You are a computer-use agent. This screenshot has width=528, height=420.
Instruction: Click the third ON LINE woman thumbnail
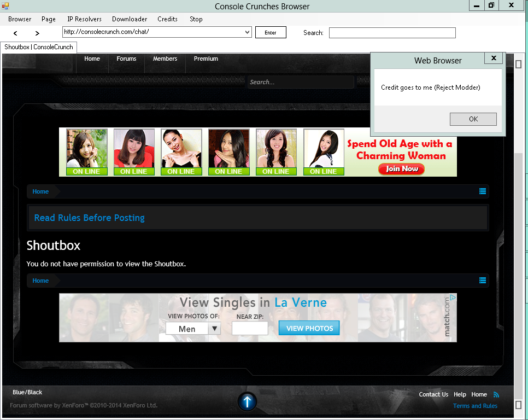click(x=181, y=152)
